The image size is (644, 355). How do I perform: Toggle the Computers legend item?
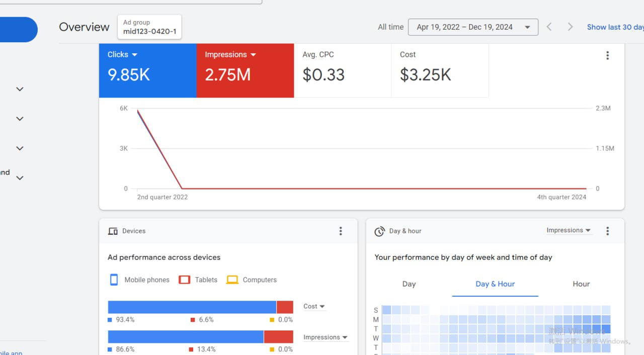tap(252, 280)
